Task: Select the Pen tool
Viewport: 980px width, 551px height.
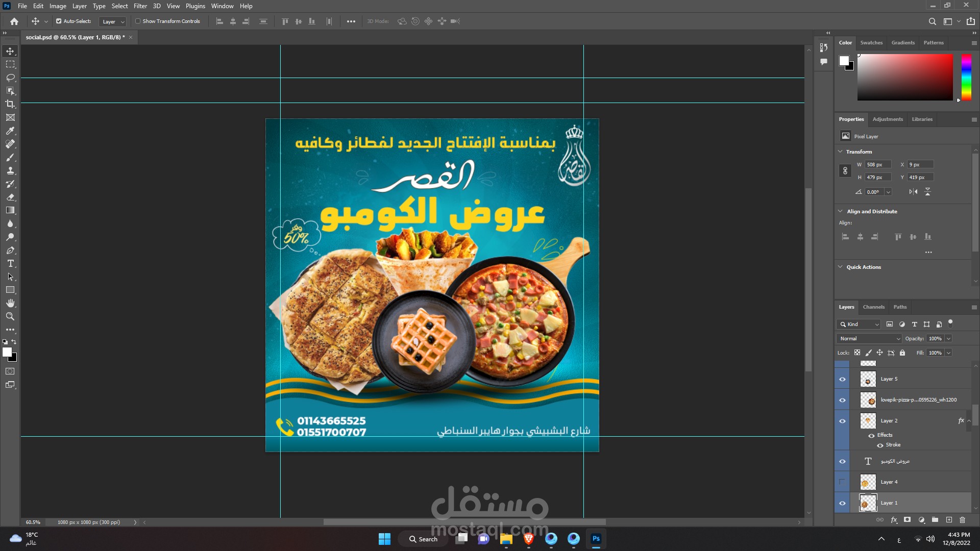Action: [10, 250]
